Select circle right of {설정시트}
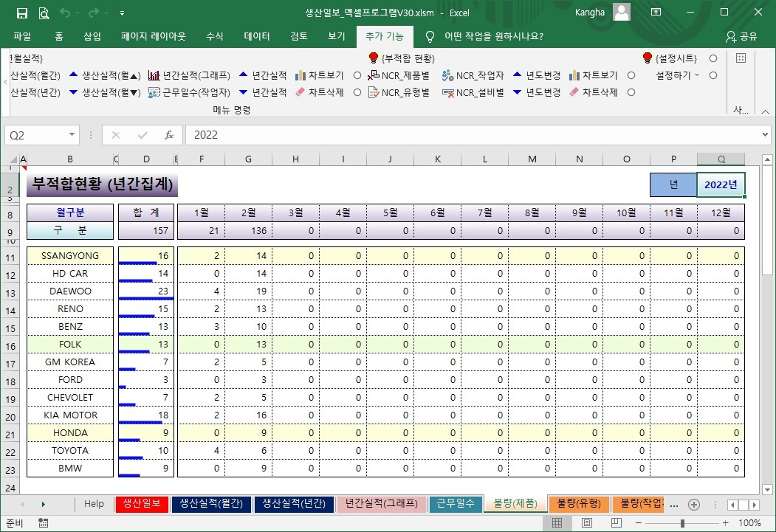 tap(713, 58)
